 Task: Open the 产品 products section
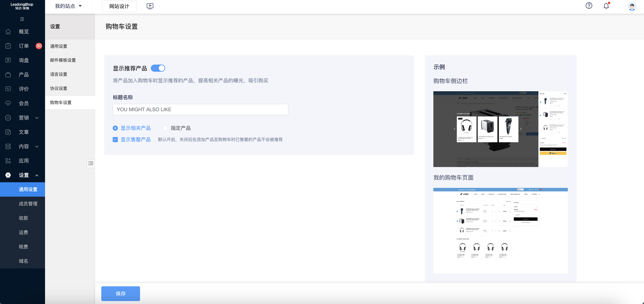(x=24, y=75)
